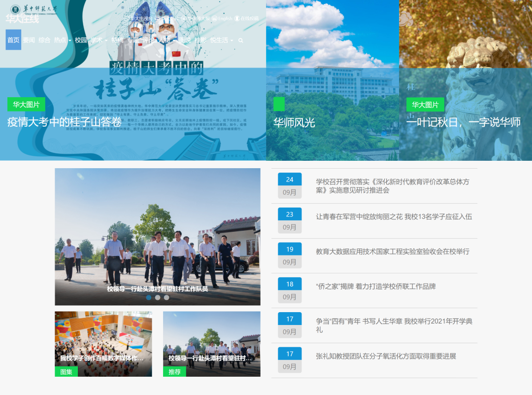Click the slideshow caption 校领导一行赴头潭村看望驻村工作队员
The image size is (532, 395).
pyautogui.click(x=158, y=288)
